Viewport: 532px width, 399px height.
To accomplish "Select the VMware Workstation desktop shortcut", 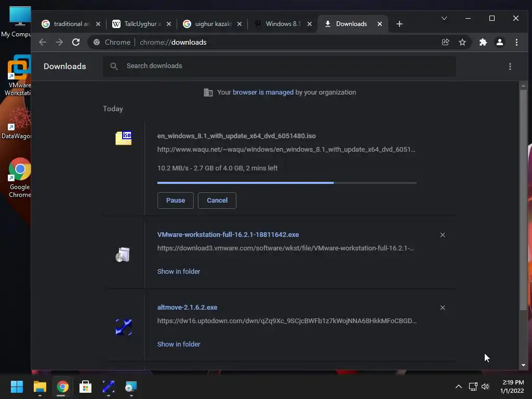I will click(x=18, y=75).
